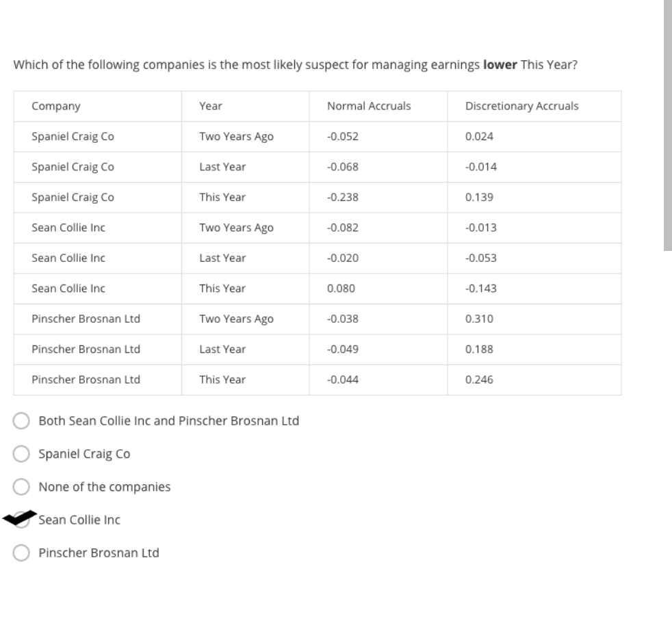The width and height of the screenshot is (672, 638).
Task: Click the 0.188 discretionary accruals cell
Action: pos(478,349)
